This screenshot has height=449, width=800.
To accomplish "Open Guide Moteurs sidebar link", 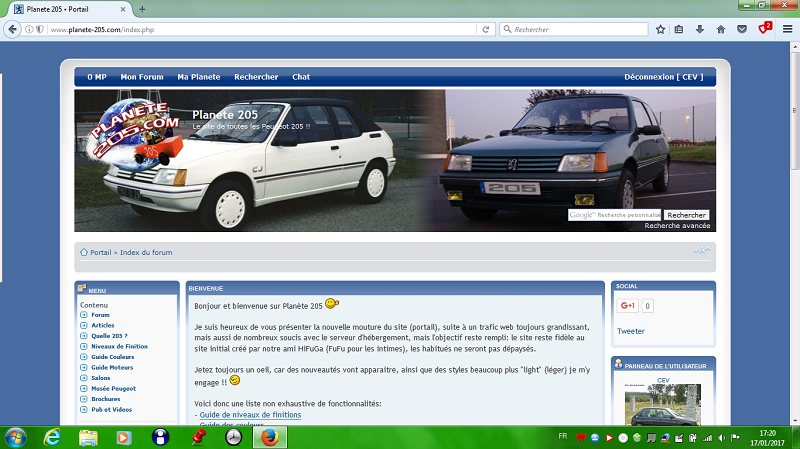I will 112,367.
